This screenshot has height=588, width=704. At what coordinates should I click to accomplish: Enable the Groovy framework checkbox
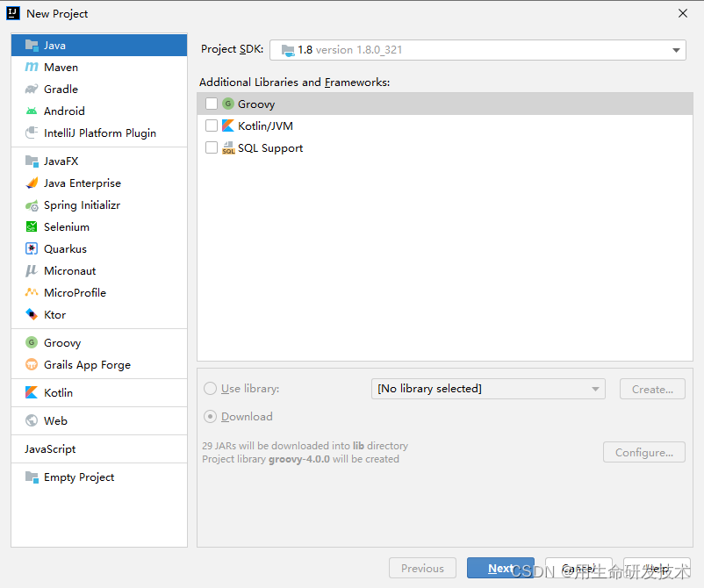click(212, 104)
